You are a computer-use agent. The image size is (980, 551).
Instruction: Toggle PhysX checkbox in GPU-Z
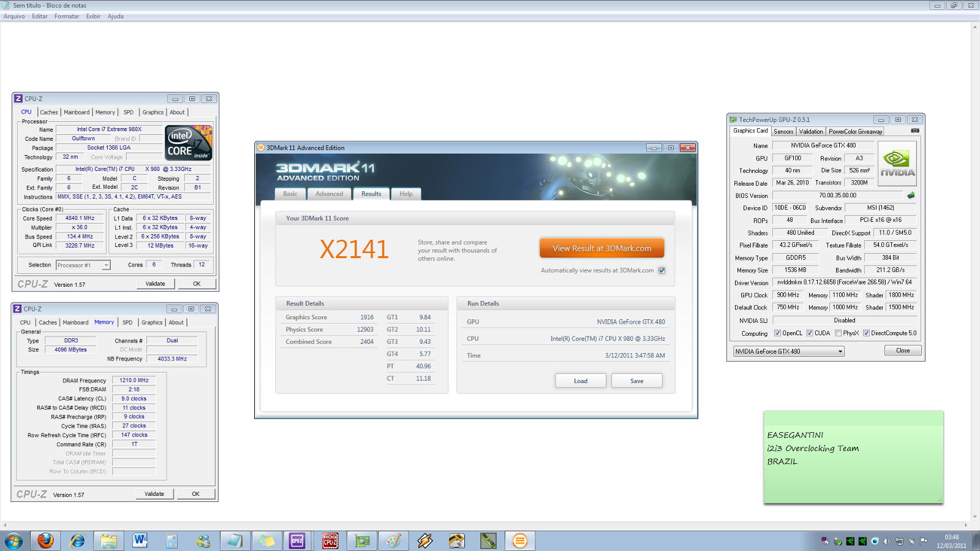click(x=838, y=333)
